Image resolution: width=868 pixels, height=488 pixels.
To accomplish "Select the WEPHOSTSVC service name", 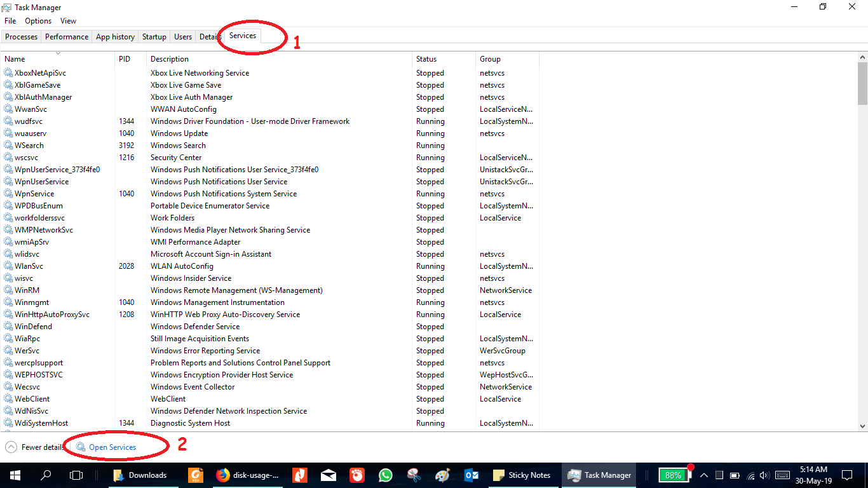I will coord(39,375).
